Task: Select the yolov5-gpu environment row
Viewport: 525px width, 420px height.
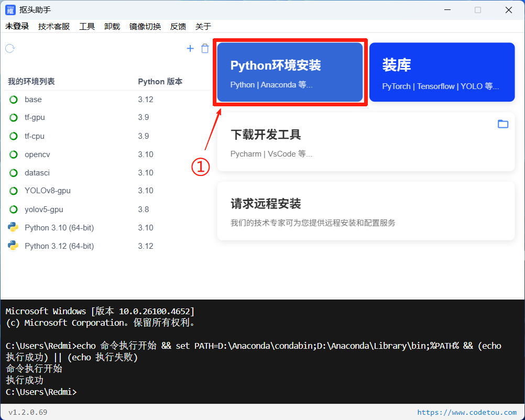Action: (107, 209)
